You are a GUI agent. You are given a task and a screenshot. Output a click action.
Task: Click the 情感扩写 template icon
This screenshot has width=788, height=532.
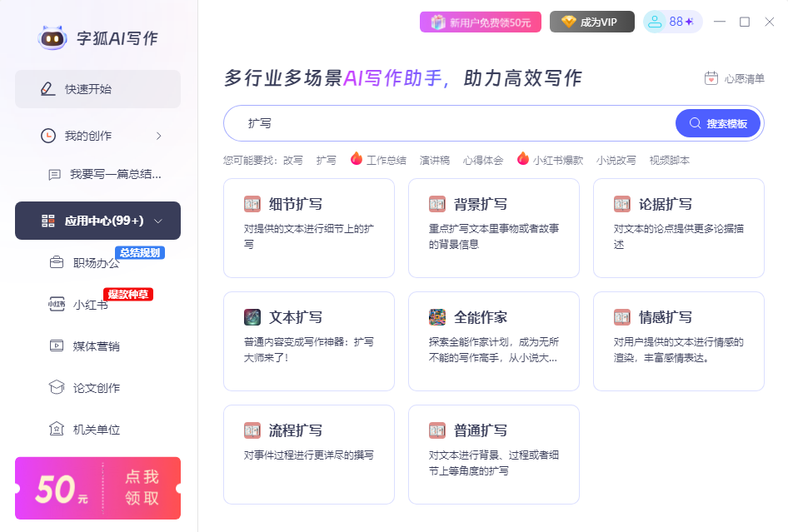click(622, 317)
